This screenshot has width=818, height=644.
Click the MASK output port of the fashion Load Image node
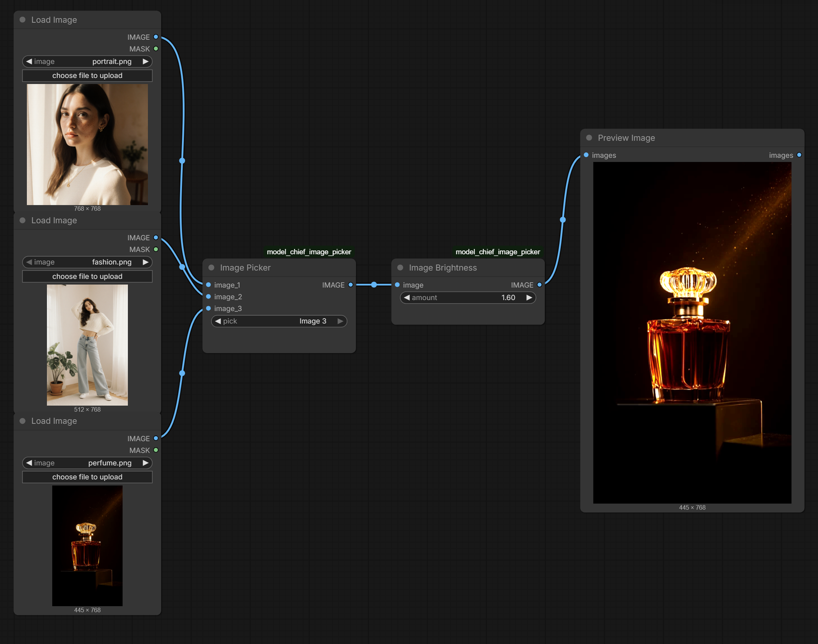(156, 249)
